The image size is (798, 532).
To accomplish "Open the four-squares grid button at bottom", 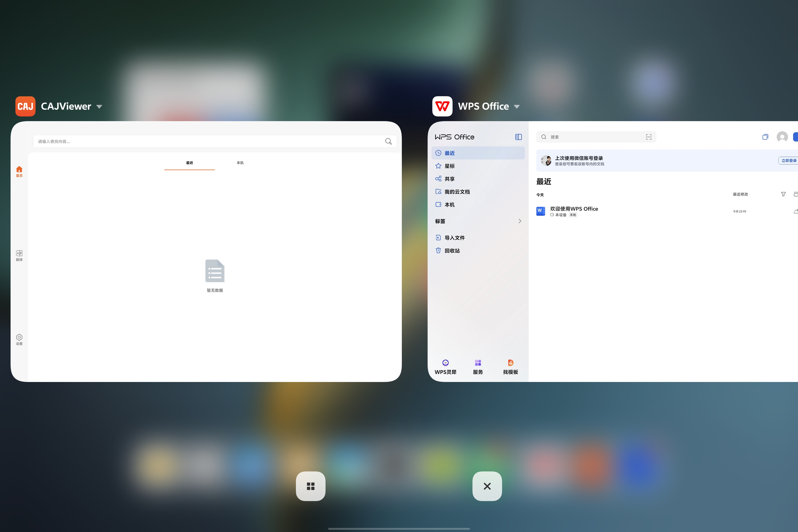I will point(311,486).
